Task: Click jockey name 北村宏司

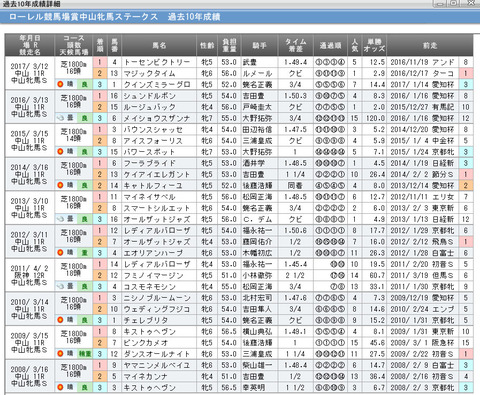Action: pos(257,298)
